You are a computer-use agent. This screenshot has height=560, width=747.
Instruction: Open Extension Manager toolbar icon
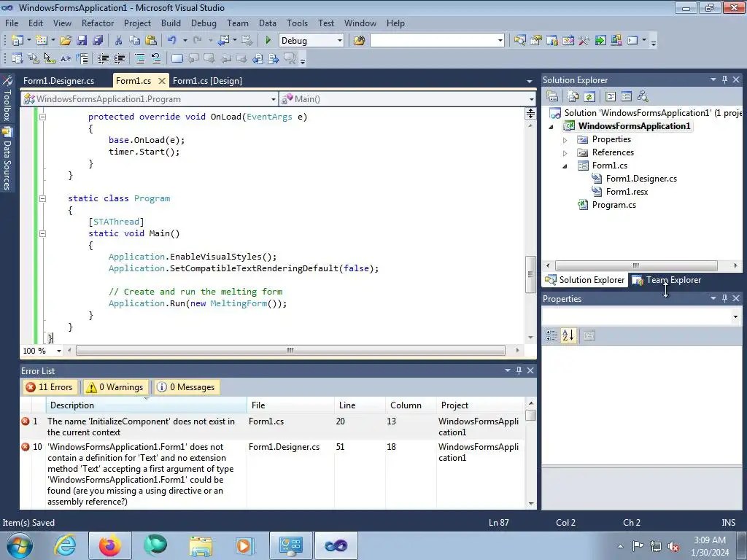pos(616,41)
